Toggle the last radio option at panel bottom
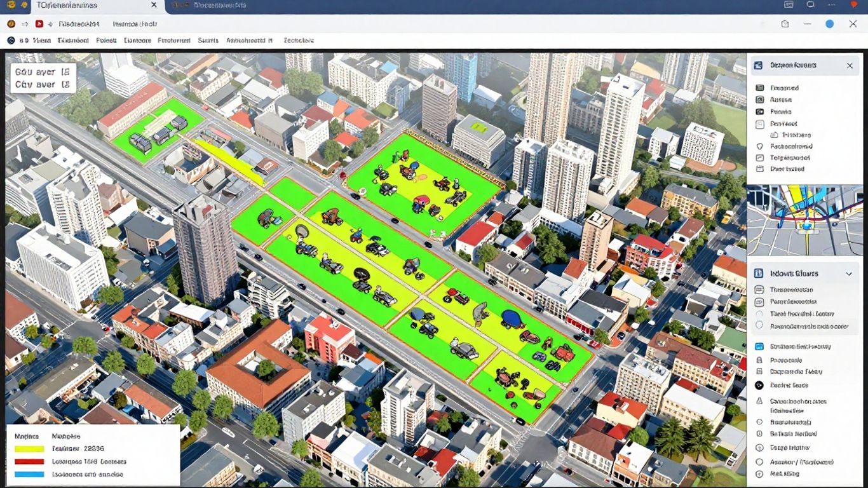This screenshot has width=868, height=488. coord(759,474)
